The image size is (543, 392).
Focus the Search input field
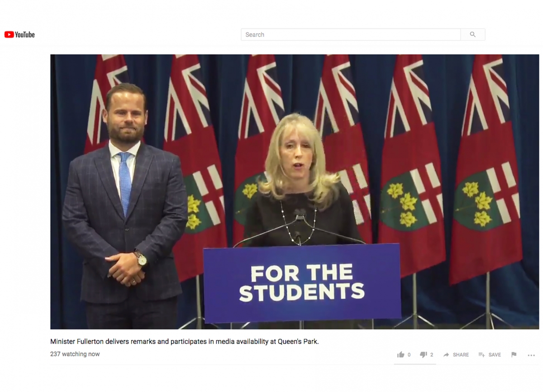click(351, 34)
